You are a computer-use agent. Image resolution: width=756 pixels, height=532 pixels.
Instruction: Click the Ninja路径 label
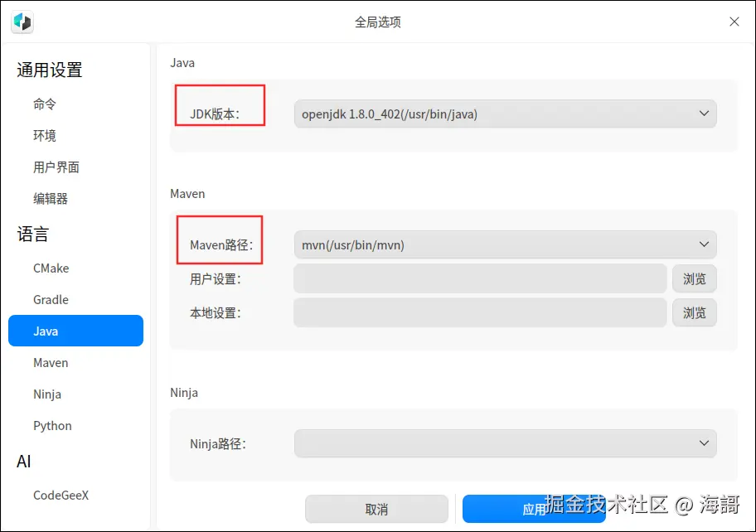coord(218,444)
